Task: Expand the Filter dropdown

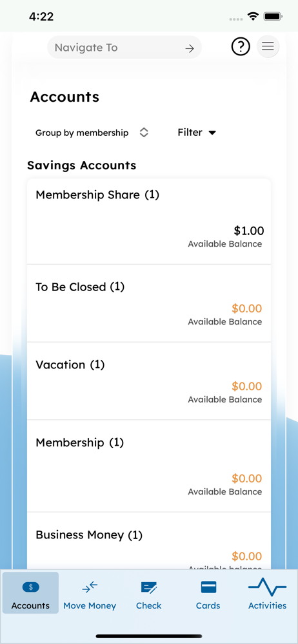Action: [197, 133]
